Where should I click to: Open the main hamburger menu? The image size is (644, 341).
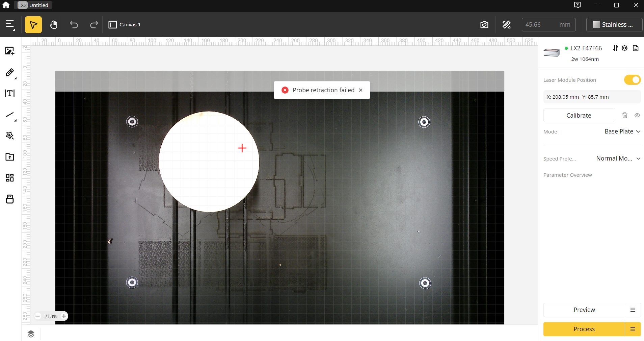pos(10,25)
